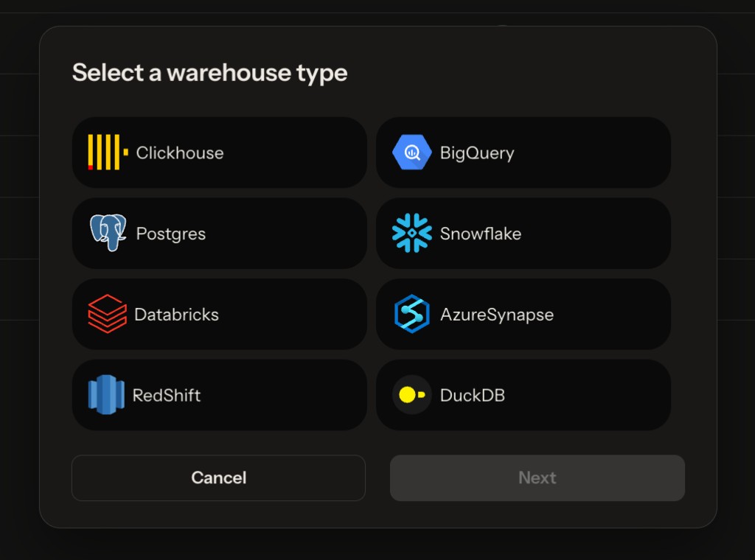Select the 'Snowflake' label text
Image resolution: width=755 pixels, height=560 pixels.
tap(480, 234)
